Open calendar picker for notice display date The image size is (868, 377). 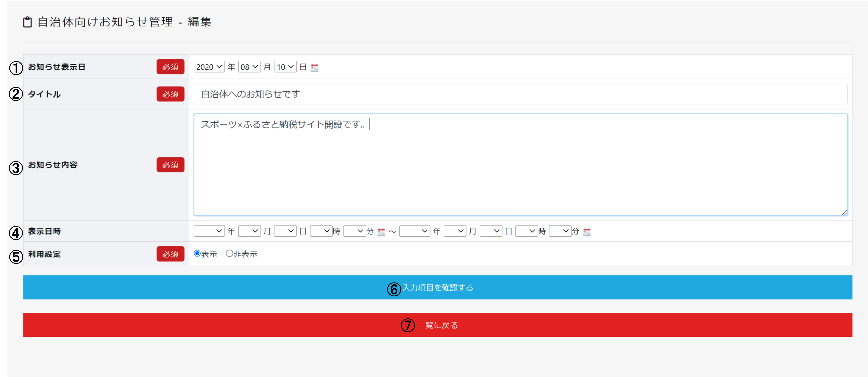[314, 67]
